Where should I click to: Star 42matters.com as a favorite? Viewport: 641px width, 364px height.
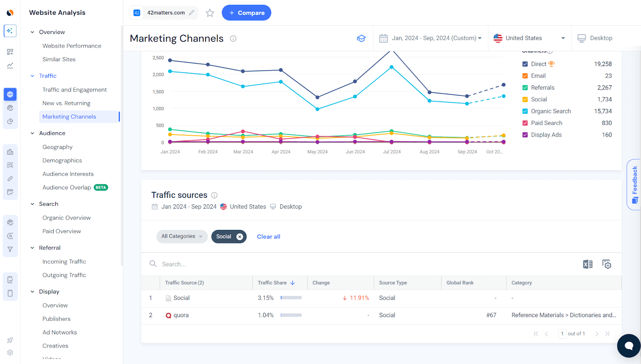[210, 13]
